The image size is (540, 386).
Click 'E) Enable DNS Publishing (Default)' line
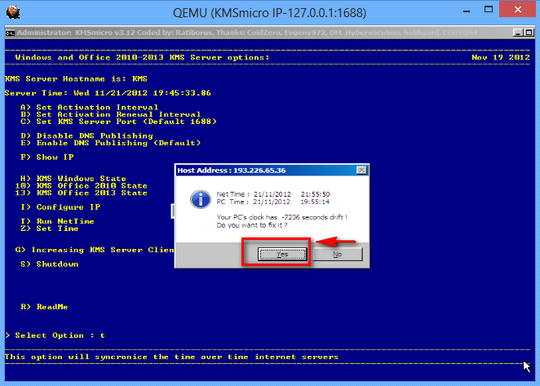[x=111, y=143]
